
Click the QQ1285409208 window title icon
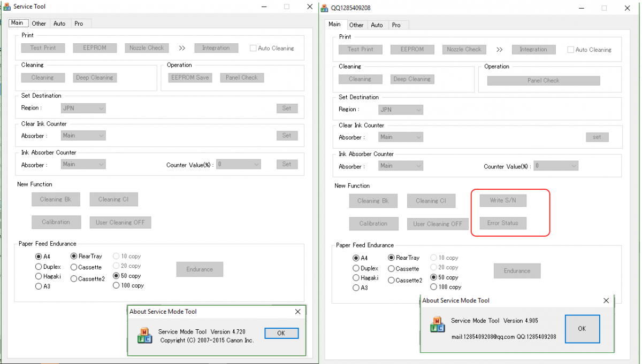coord(324,8)
